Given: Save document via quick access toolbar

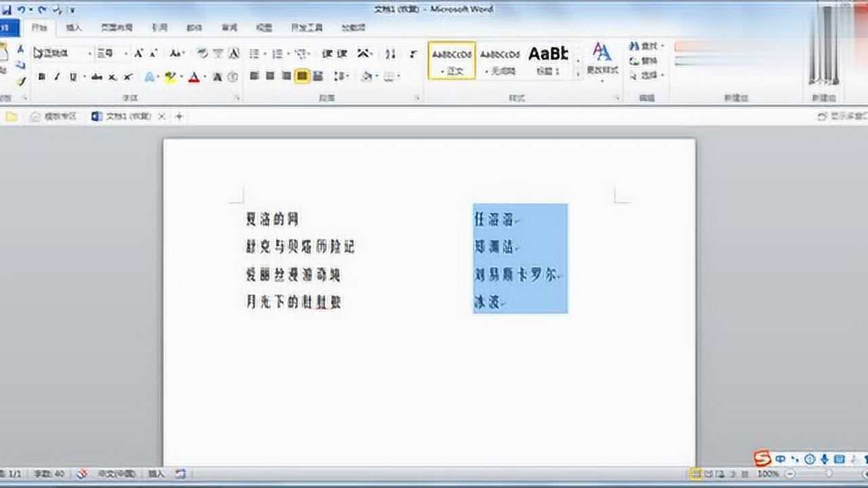Looking at the screenshot, I should click(6, 10).
